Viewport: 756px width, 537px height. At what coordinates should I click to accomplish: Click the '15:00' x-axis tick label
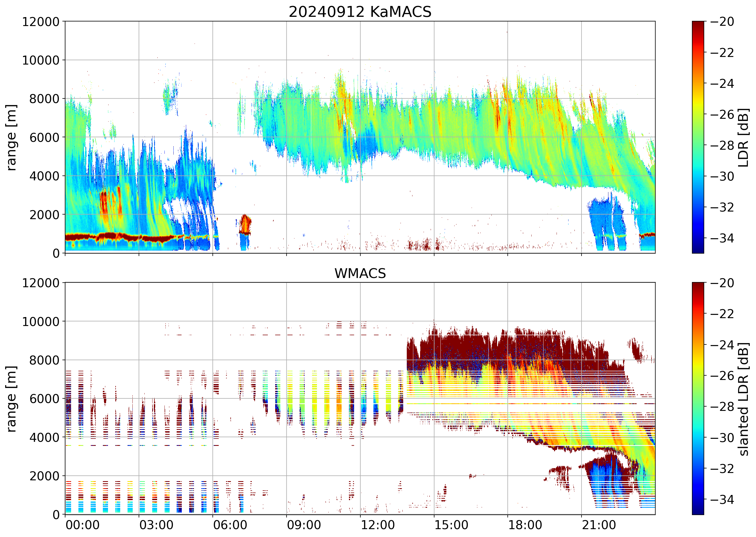pos(451,525)
